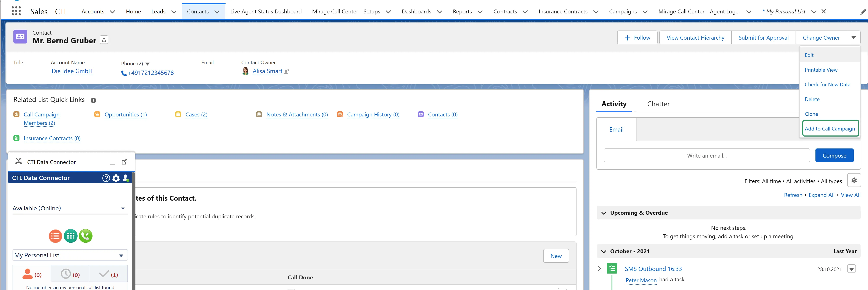Open the App Launcher grid icon
868x290 pixels.
16,11
